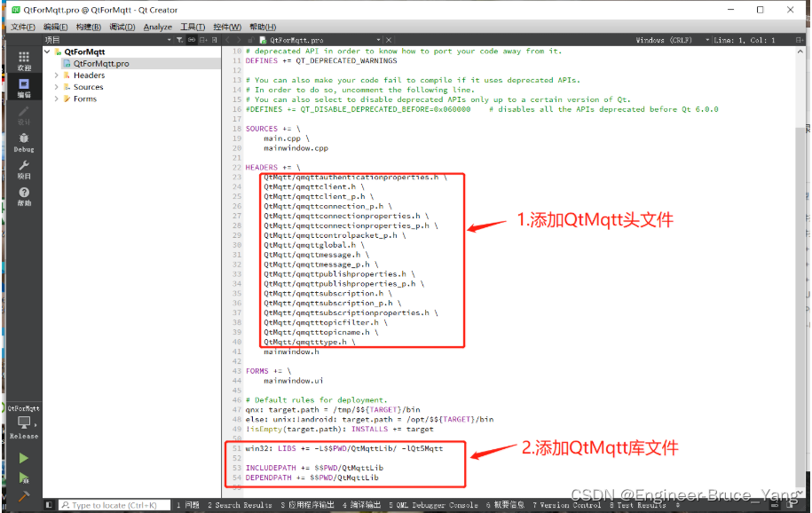Filter the project tree with funnel icon
The image size is (812, 513).
click(x=179, y=40)
